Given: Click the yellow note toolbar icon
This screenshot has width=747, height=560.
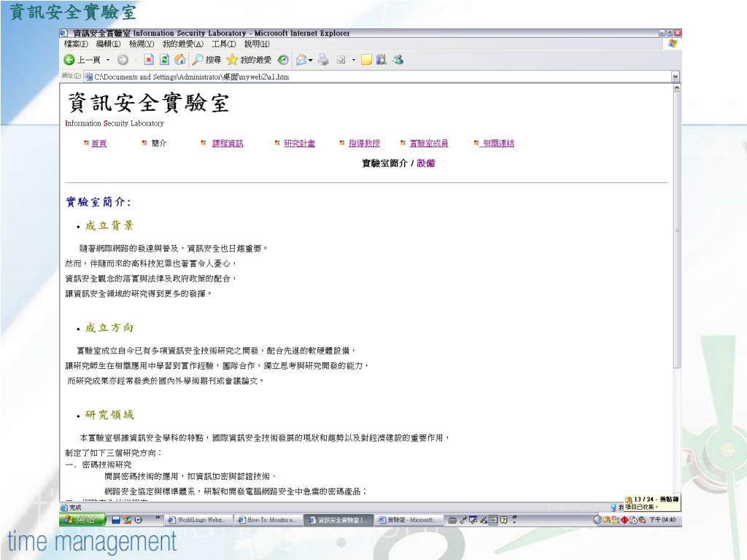Looking at the screenshot, I should click(366, 60).
